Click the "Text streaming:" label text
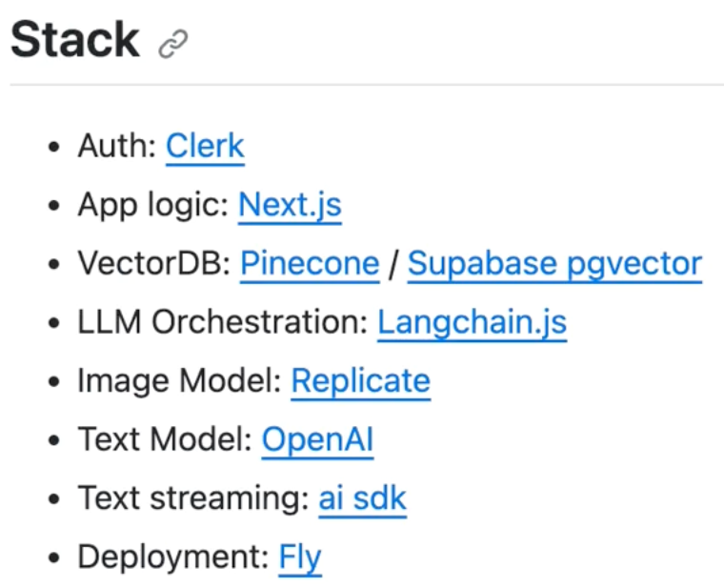This screenshot has height=588, width=724. [192, 498]
